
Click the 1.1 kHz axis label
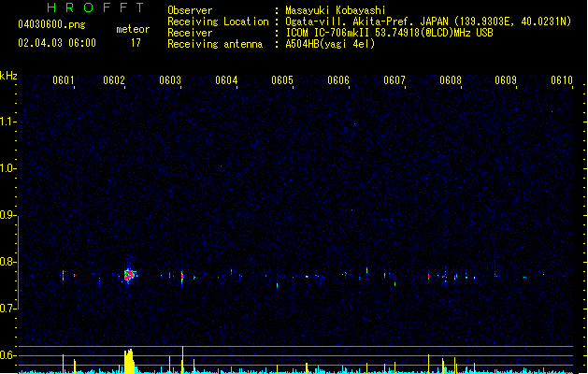point(7,122)
